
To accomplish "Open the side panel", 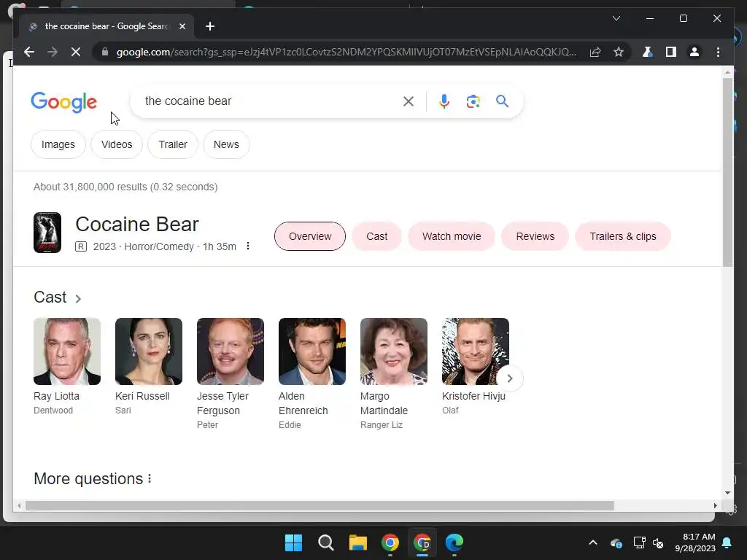I will coord(671,52).
